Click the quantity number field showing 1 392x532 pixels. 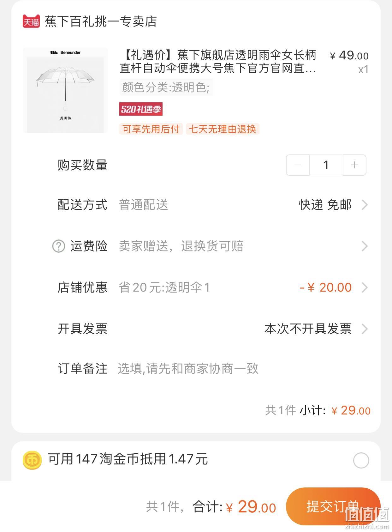(x=326, y=165)
